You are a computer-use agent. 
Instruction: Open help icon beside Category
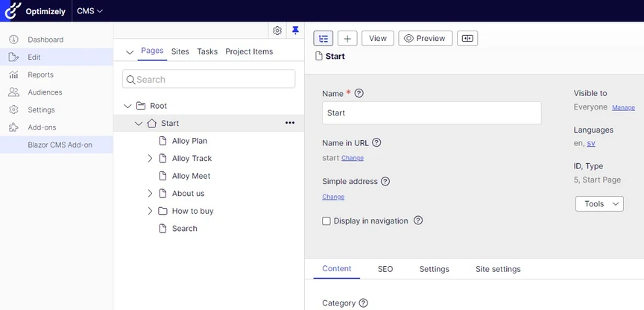(x=363, y=303)
